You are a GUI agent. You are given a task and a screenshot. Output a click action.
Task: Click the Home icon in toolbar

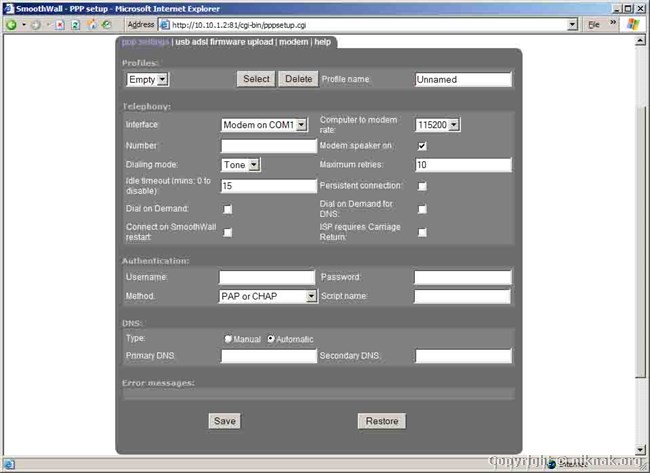click(92, 24)
